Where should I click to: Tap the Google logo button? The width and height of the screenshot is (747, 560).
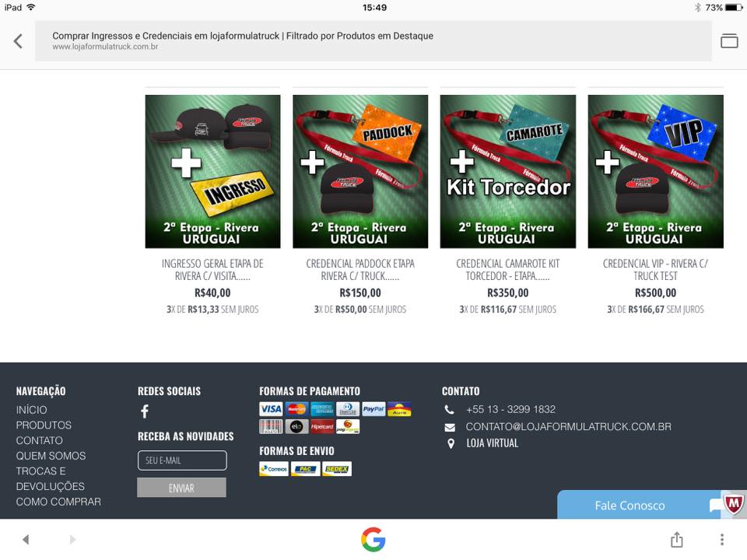pos(373,540)
